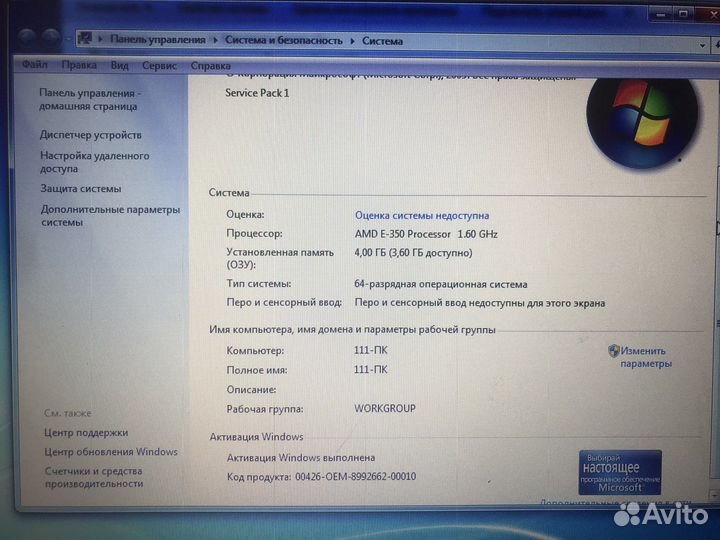720x540 pixels.
Task: Open Диспетчер устройств
Action: pyautogui.click(x=90, y=135)
